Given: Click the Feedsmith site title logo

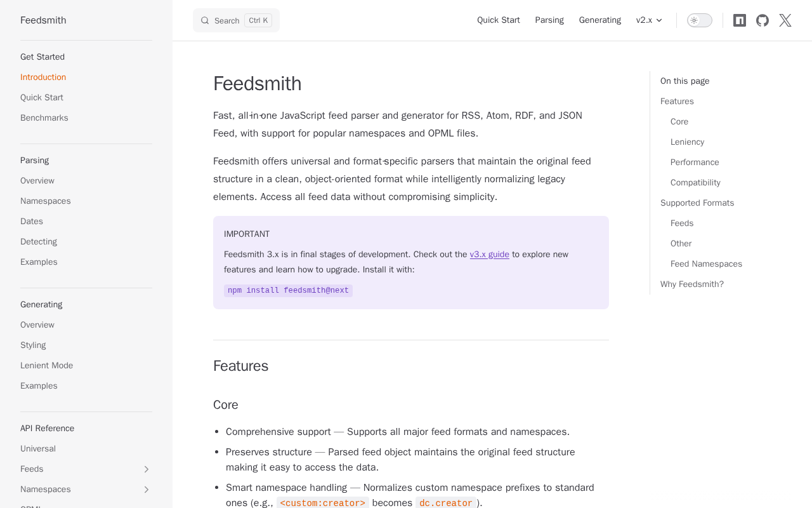Looking at the screenshot, I should (x=43, y=20).
